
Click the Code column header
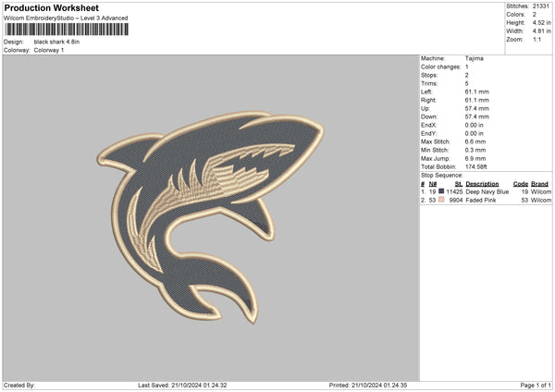(x=520, y=183)
